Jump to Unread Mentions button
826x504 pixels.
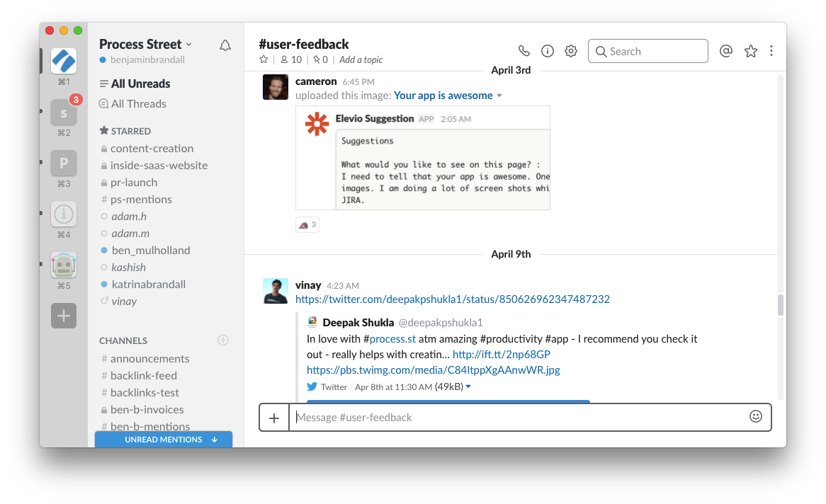point(164,439)
